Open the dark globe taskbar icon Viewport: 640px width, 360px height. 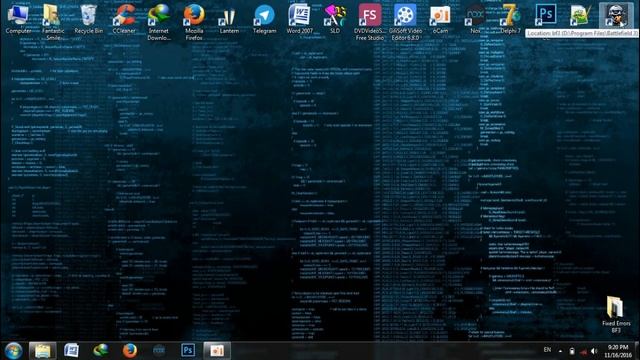(x=159, y=351)
